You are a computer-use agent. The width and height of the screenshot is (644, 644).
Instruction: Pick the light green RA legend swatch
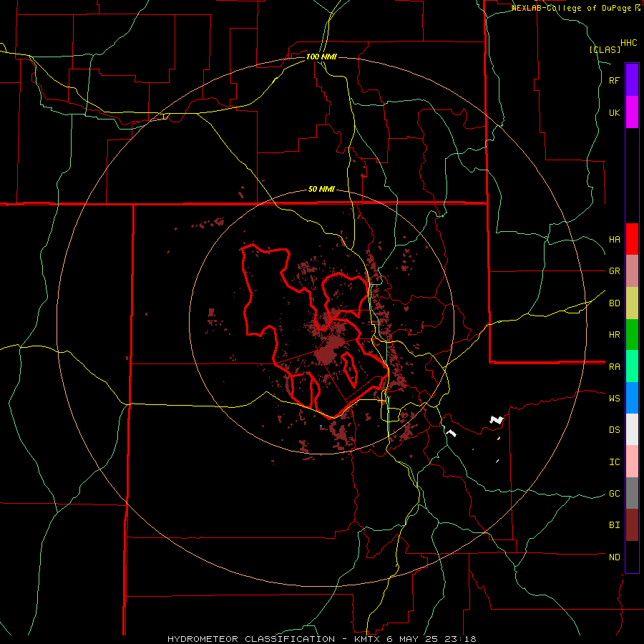click(x=632, y=366)
